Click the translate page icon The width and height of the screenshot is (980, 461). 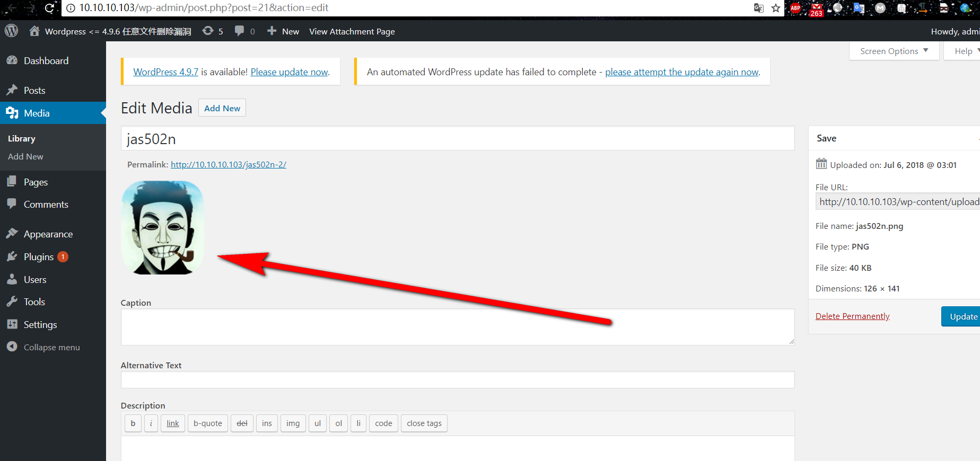tap(759, 8)
